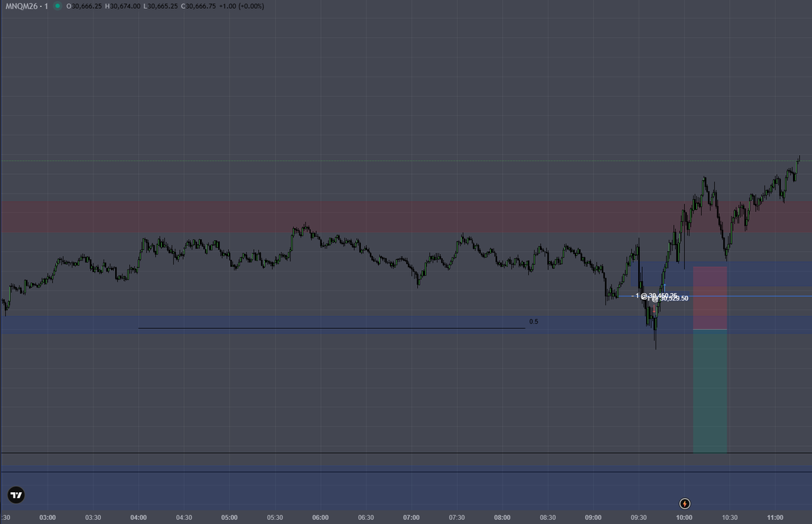The width and height of the screenshot is (812, 524).
Task: Click the 08:00 time axis label
Action: pyautogui.click(x=503, y=517)
